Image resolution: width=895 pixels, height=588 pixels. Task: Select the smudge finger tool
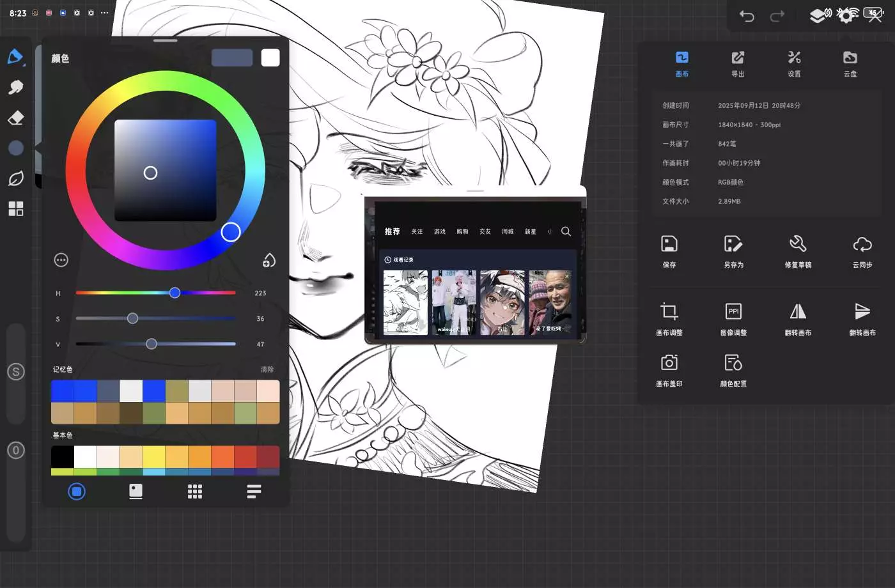pos(16,87)
